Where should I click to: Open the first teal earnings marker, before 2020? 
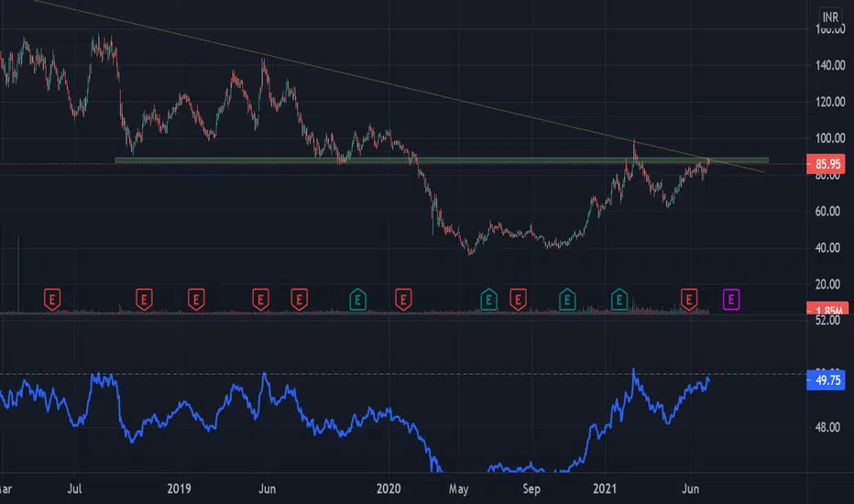click(358, 299)
